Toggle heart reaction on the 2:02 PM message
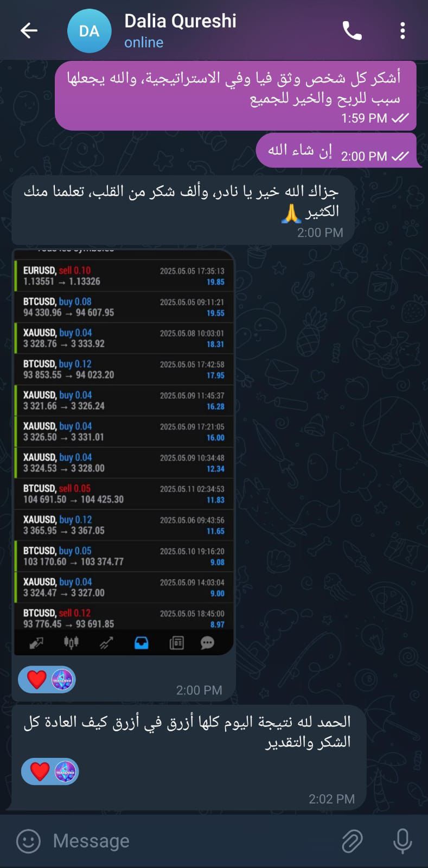The width and height of the screenshot is (428, 868). tap(40, 771)
